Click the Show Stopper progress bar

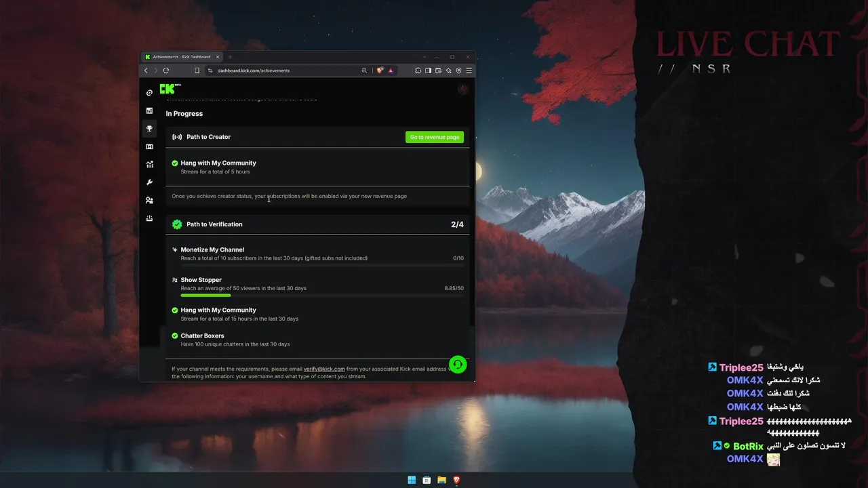click(322, 296)
